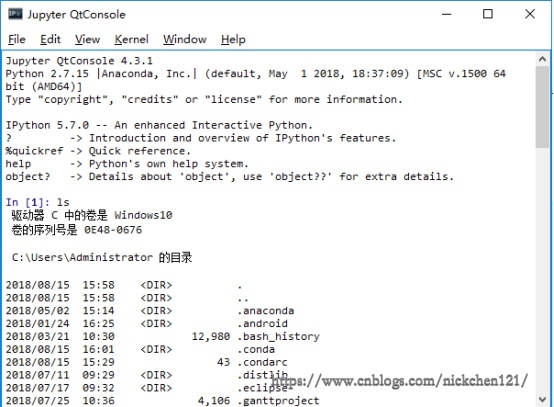Click the '.bash_history' file entry
The width and height of the screenshot is (554, 407).
278,336
